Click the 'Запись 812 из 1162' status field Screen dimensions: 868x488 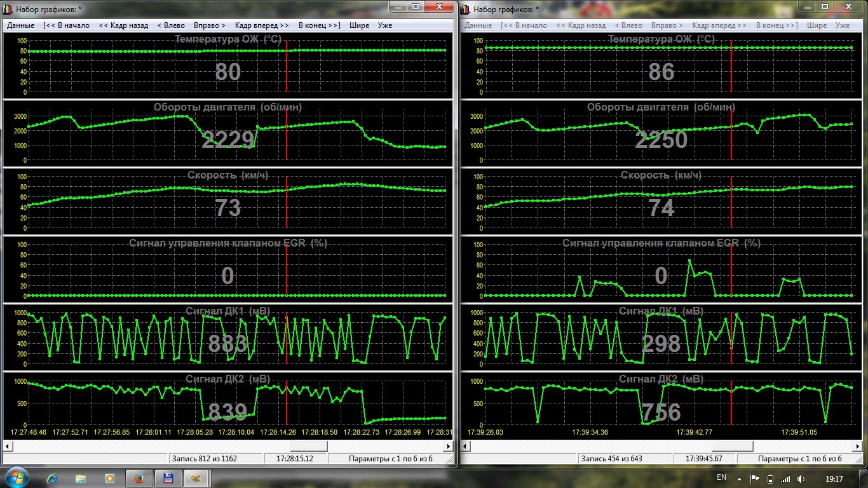tap(216, 458)
